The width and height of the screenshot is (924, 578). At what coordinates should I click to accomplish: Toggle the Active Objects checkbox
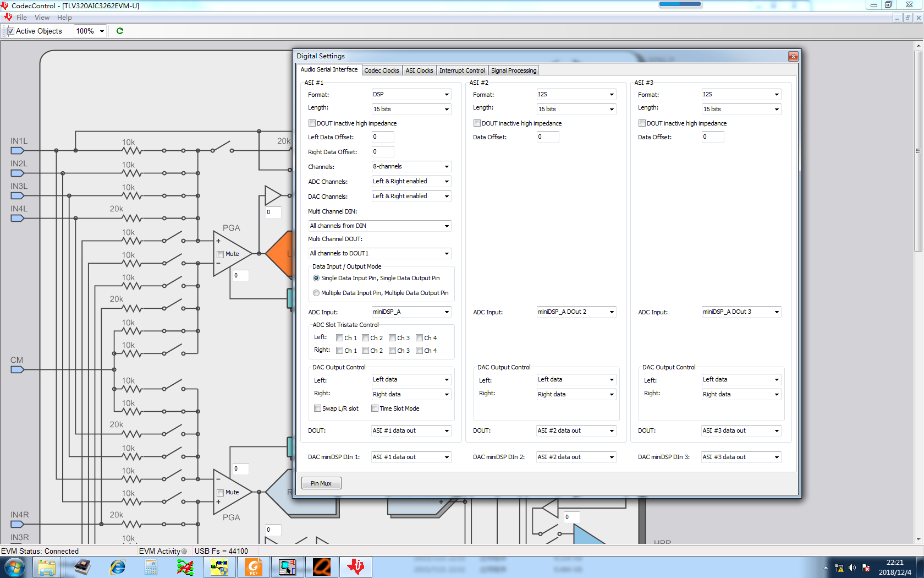point(10,31)
